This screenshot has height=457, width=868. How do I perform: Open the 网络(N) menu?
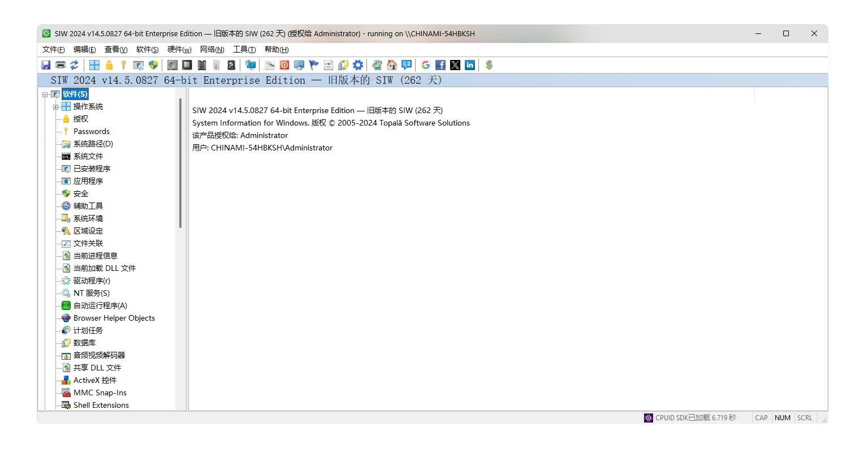tap(212, 50)
